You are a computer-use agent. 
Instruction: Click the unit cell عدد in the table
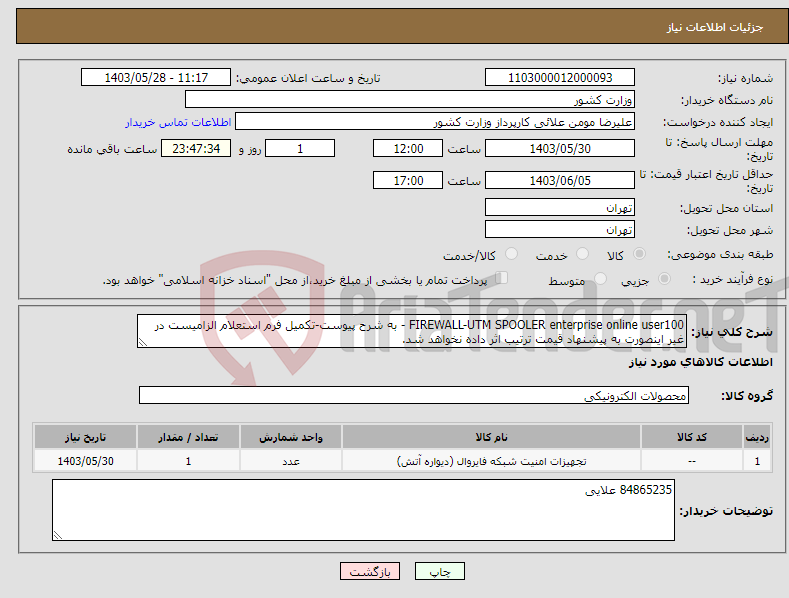pyautogui.click(x=291, y=461)
